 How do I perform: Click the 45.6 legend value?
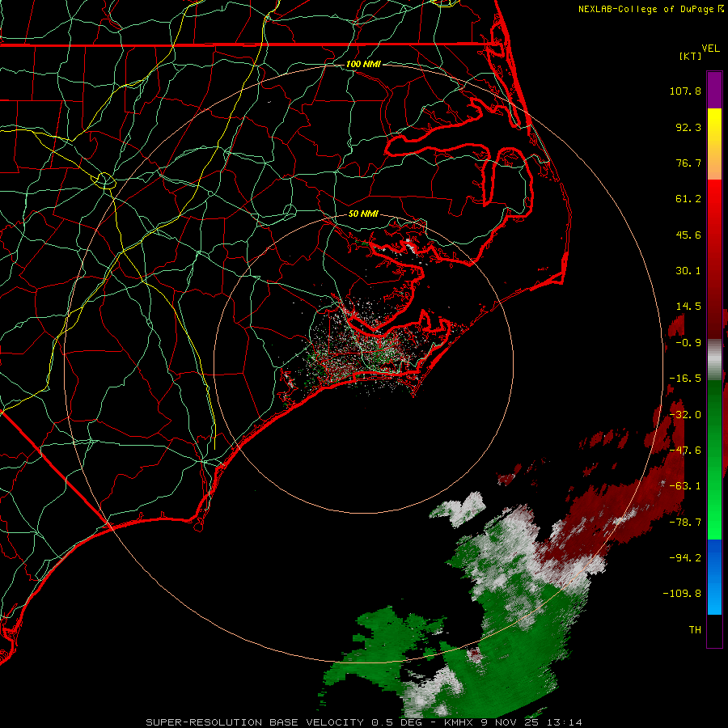pyautogui.click(x=688, y=235)
